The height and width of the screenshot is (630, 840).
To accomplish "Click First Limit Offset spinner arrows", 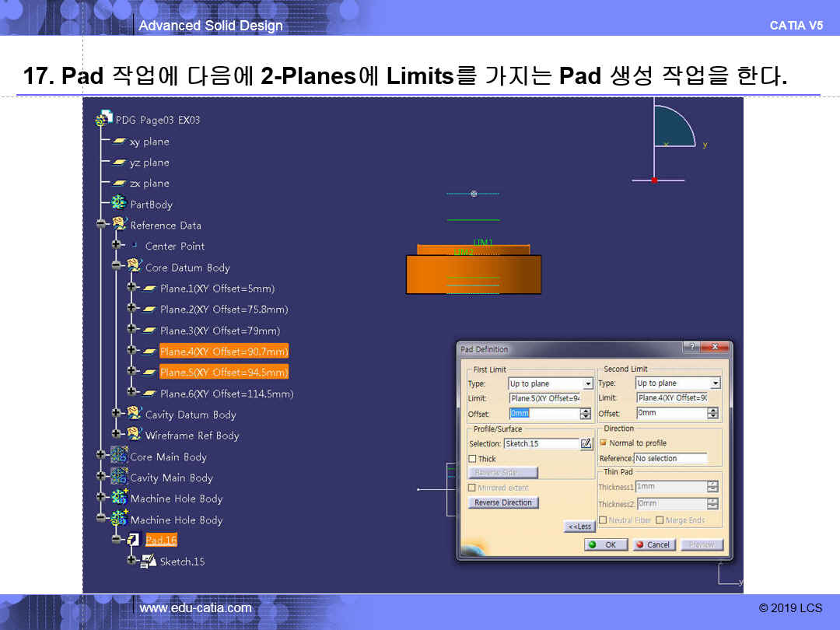I will [586, 414].
